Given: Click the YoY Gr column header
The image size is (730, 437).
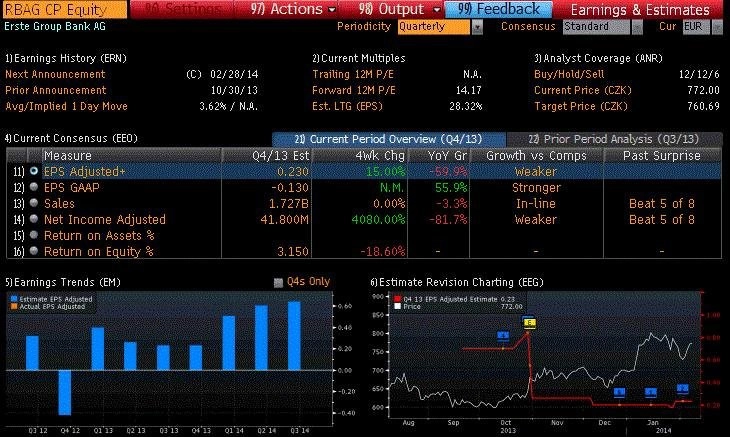Looking at the screenshot, I should [439, 155].
